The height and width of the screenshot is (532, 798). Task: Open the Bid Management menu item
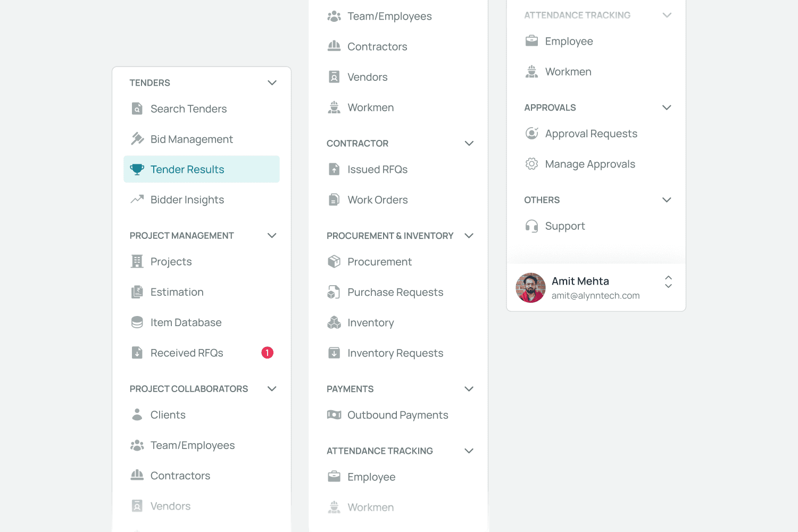pos(202,139)
